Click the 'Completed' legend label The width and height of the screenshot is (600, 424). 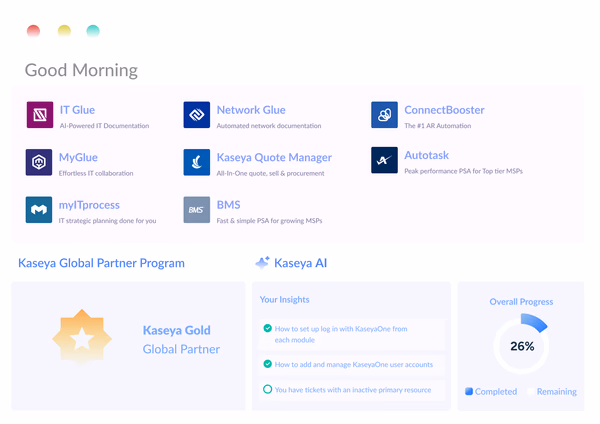(x=496, y=391)
